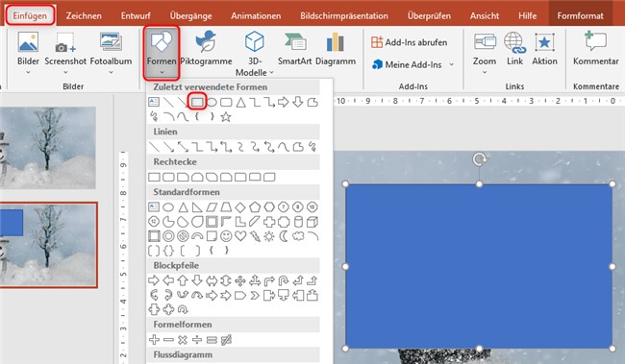The height and width of the screenshot is (364, 625).
Task: Click the rotation handle above blue rectangle
Action: (479, 159)
